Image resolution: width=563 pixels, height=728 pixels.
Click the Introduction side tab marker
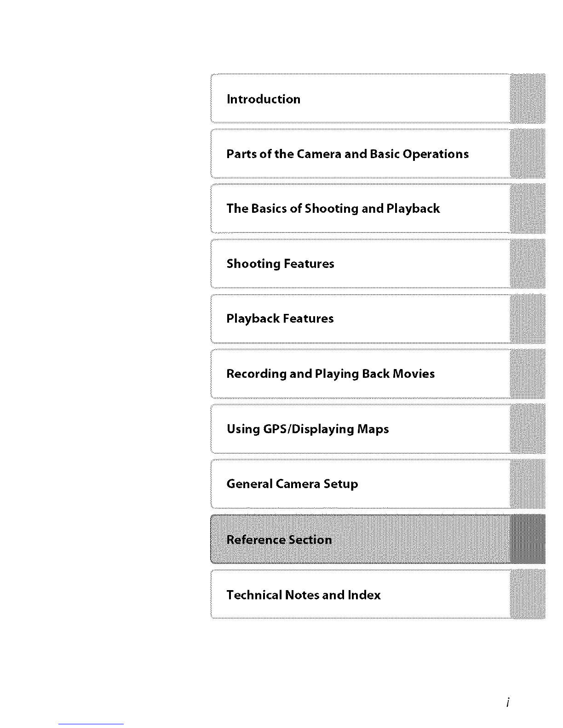pyautogui.click(x=528, y=98)
